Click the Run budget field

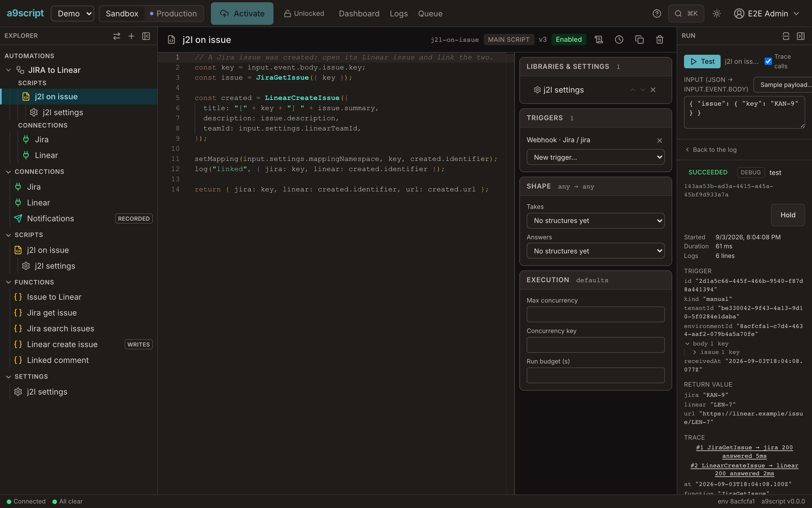click(595, 375)
